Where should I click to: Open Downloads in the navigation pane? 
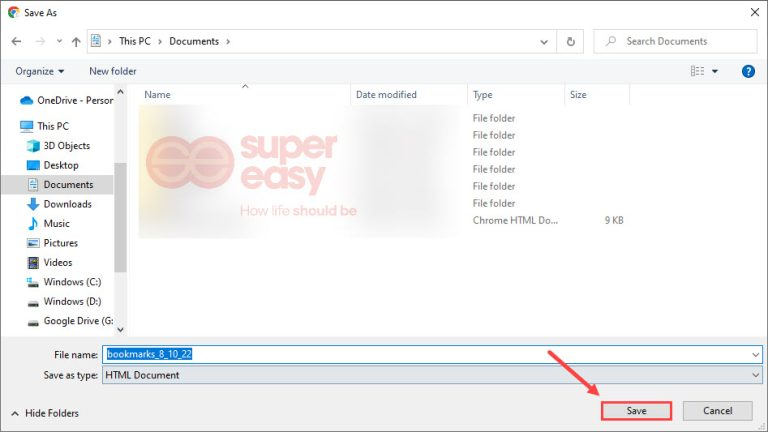(68, 204)
